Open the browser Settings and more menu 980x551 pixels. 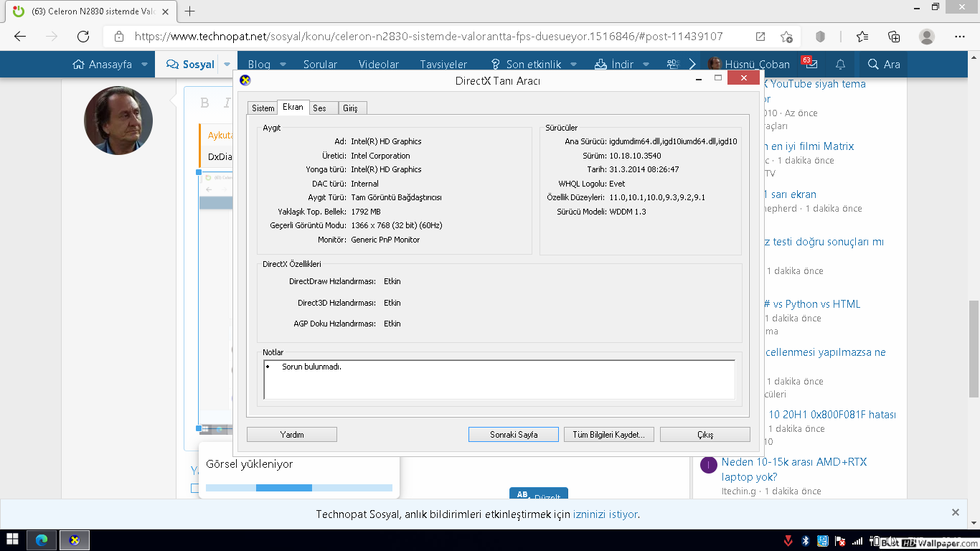point(960,37)
